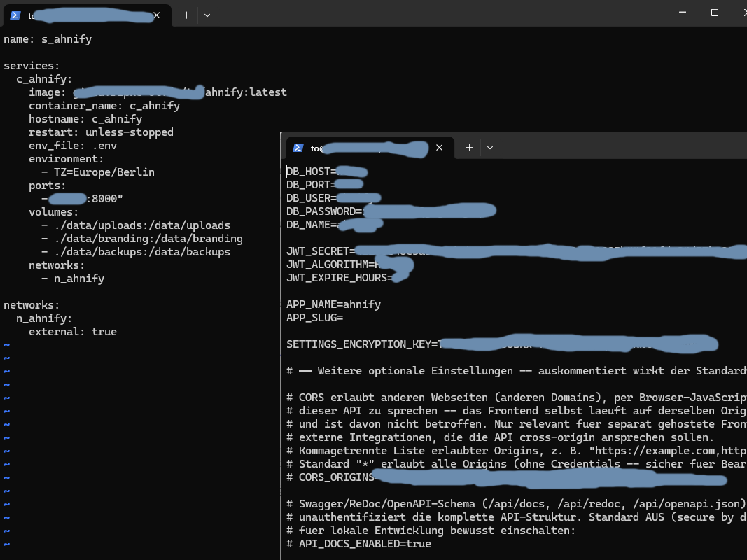The image size is (747, 560).
Task: Click the 'APP_SLUG=' line
Action: (x=314, y=318)
